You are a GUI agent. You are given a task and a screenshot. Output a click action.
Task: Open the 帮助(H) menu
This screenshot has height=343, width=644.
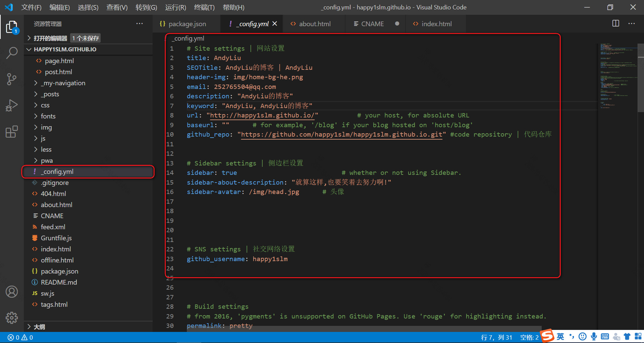(x=234, y=7)
